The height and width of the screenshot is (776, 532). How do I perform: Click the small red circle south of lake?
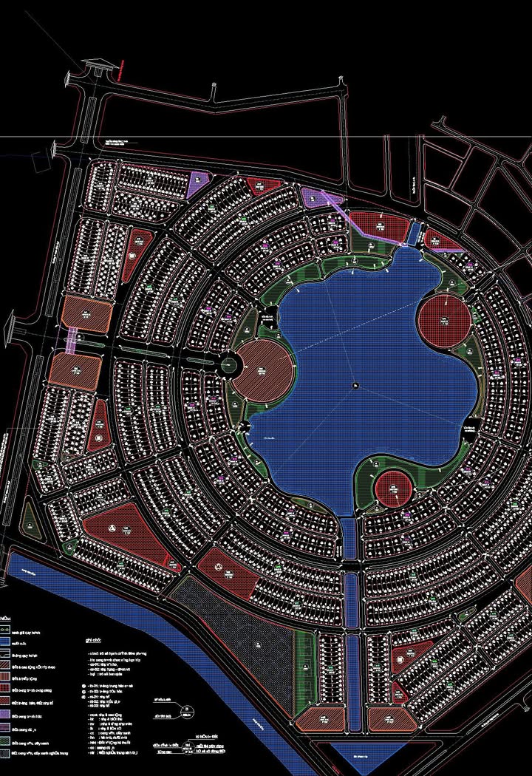pos(392,488)
